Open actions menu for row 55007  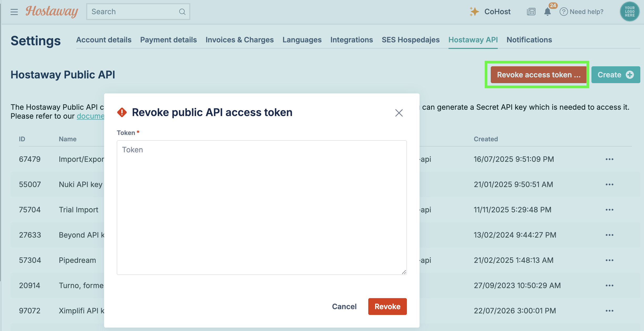click(610, 184)
